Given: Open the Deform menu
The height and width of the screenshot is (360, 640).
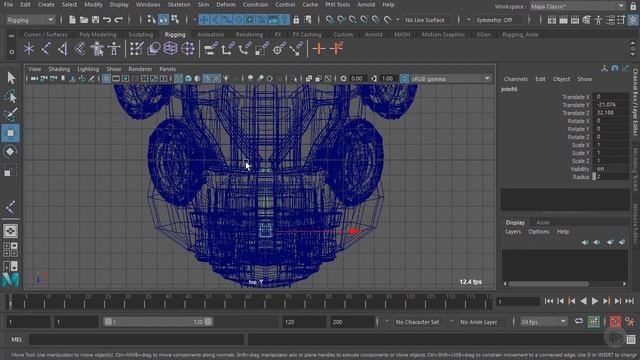Looking at the screenshot, I should [226, 4].
